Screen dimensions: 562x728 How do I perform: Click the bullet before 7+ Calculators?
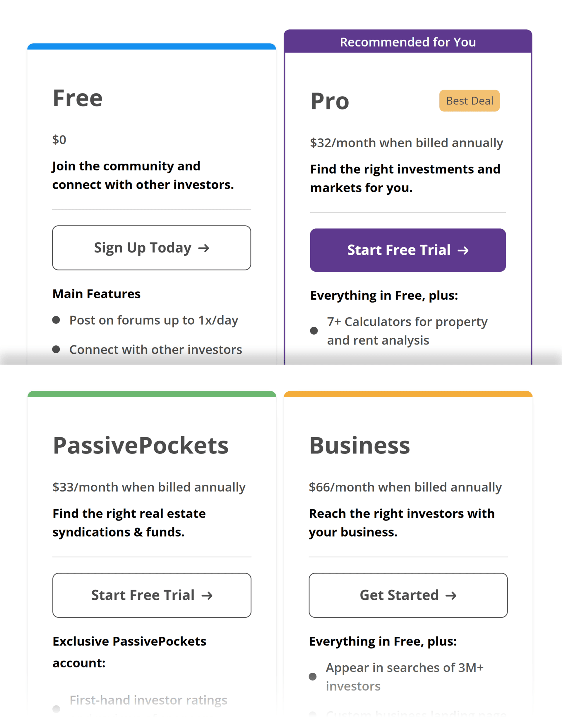point(314,331)
